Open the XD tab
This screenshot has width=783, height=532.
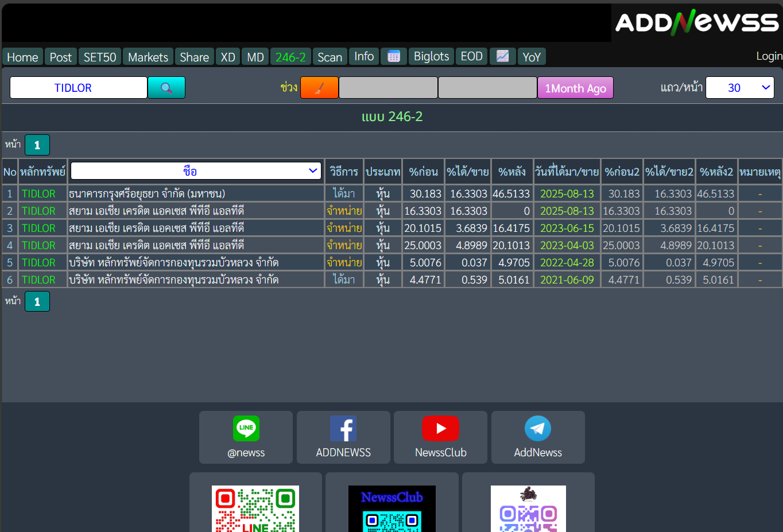tap(228, 57)
